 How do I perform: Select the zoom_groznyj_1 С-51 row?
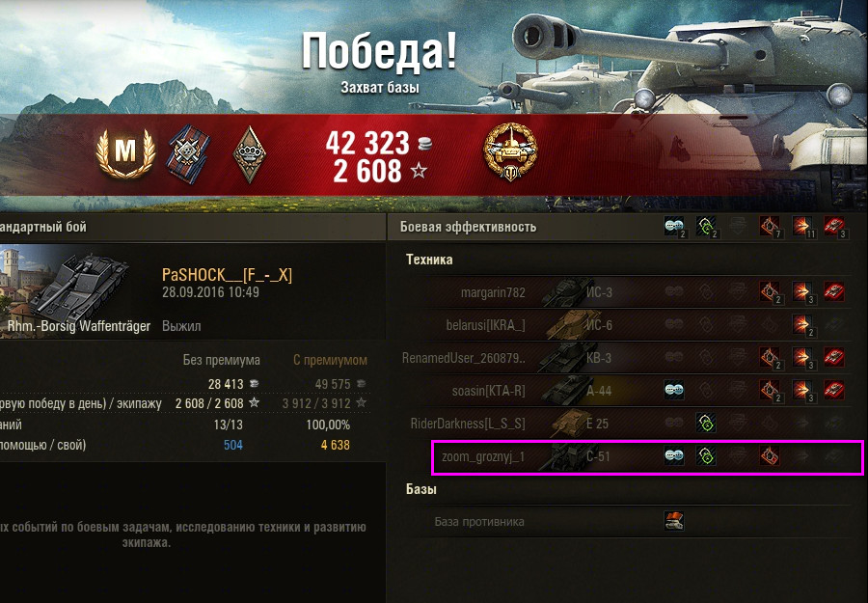tap(647, 457)
